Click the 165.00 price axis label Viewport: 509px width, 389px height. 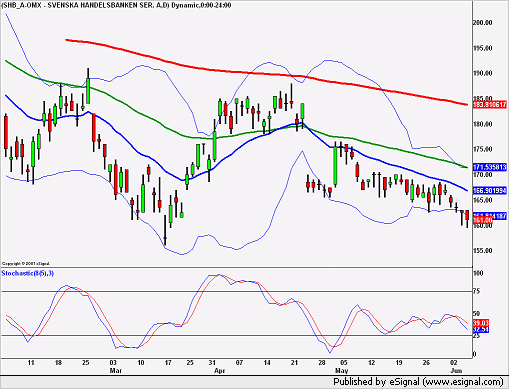coord(482,200)
